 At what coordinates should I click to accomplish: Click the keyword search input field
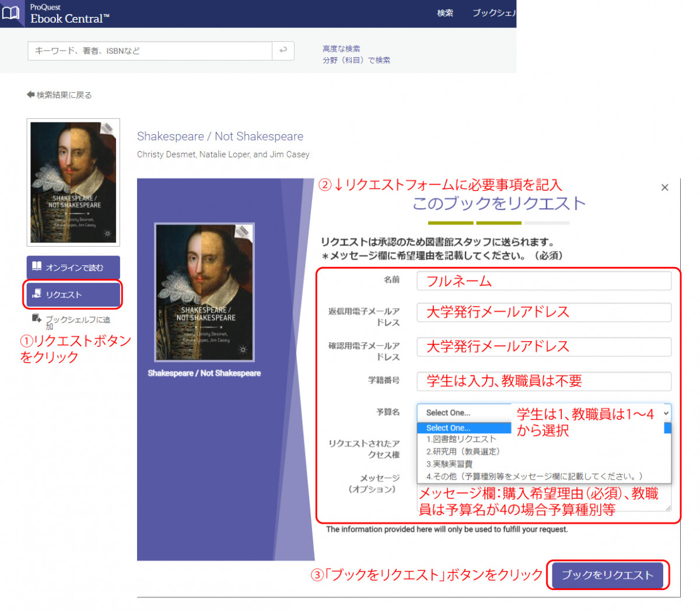pos(150,51)
